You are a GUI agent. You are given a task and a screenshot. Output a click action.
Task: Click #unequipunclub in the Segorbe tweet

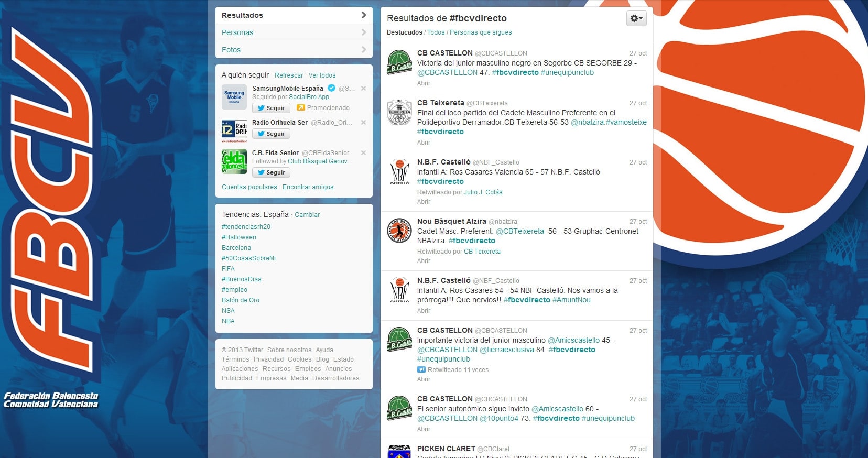point(567,73)
